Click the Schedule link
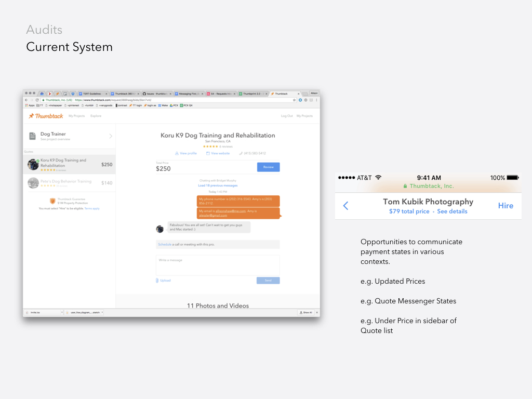The image size is (532, 399). (x=165, y=244)
